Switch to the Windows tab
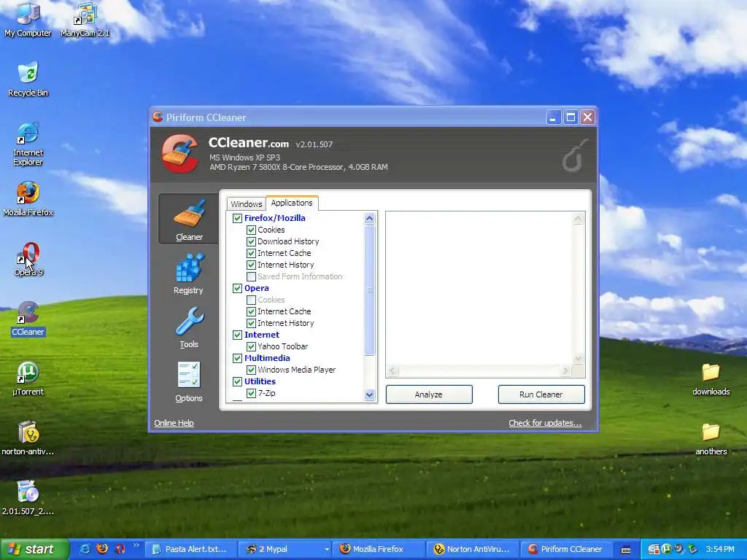747x560 pixels. 247,204
